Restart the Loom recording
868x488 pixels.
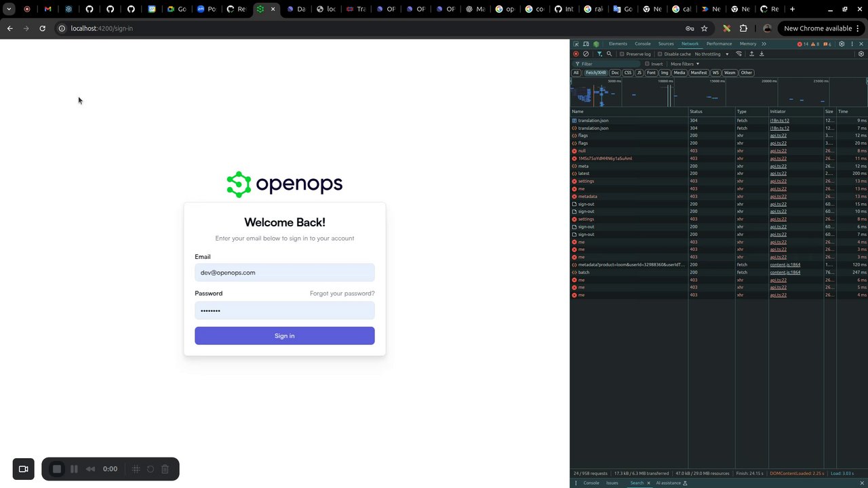(151, 469)
